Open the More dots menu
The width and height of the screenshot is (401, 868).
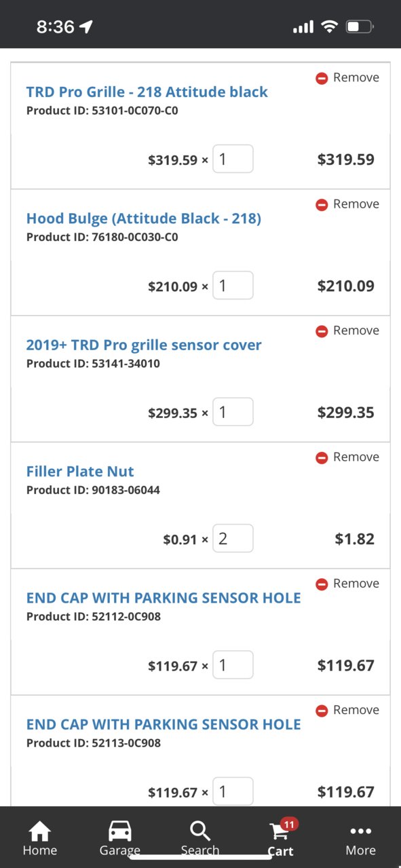(x=360, y=831)
